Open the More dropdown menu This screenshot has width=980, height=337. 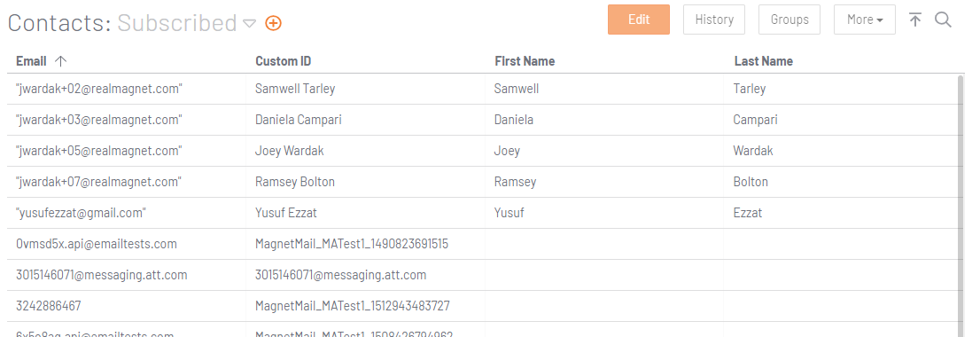pyautogui.click(x=865, y=20)
